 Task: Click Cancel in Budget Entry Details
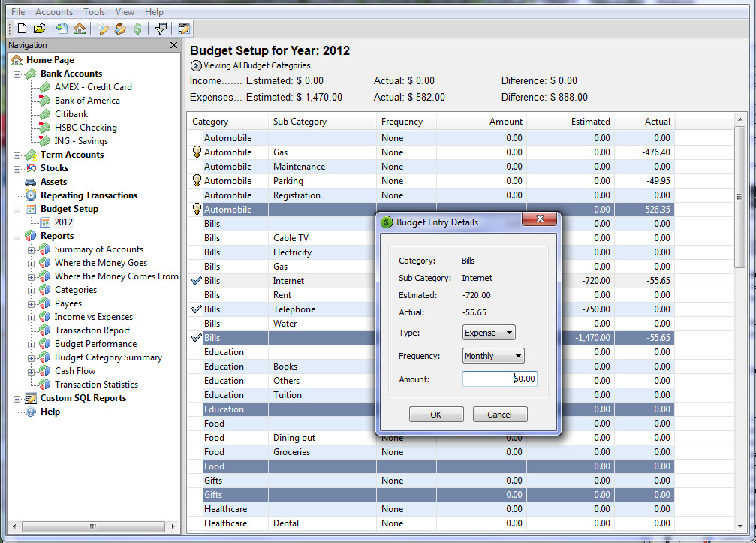(499, 415)
